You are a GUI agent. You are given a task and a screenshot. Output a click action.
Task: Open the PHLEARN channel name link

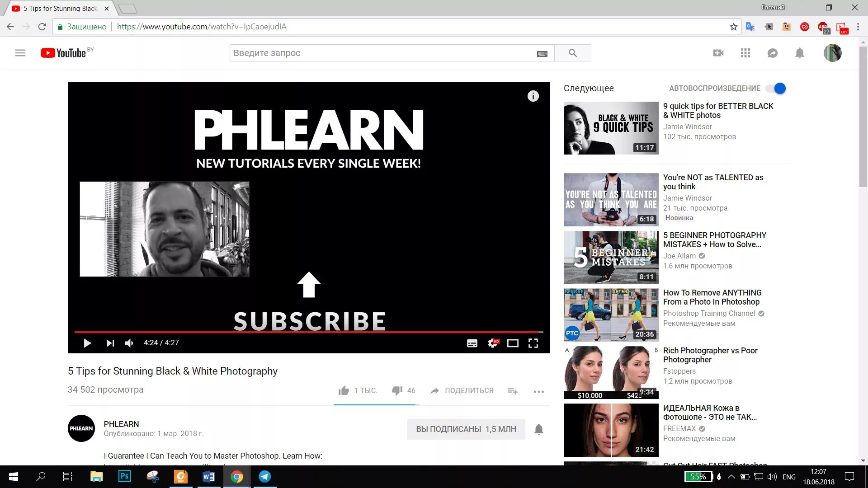click(x=121, y=424)
